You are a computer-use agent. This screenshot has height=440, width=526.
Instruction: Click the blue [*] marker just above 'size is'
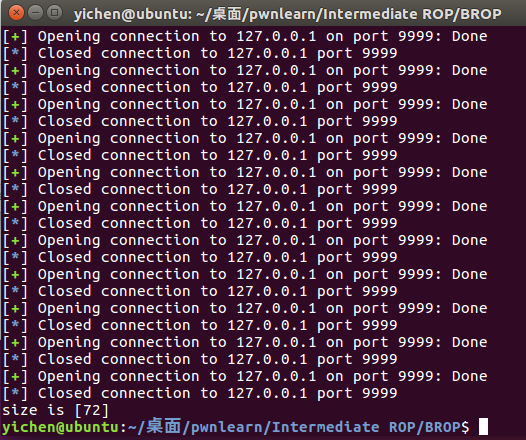click(15, 393)
